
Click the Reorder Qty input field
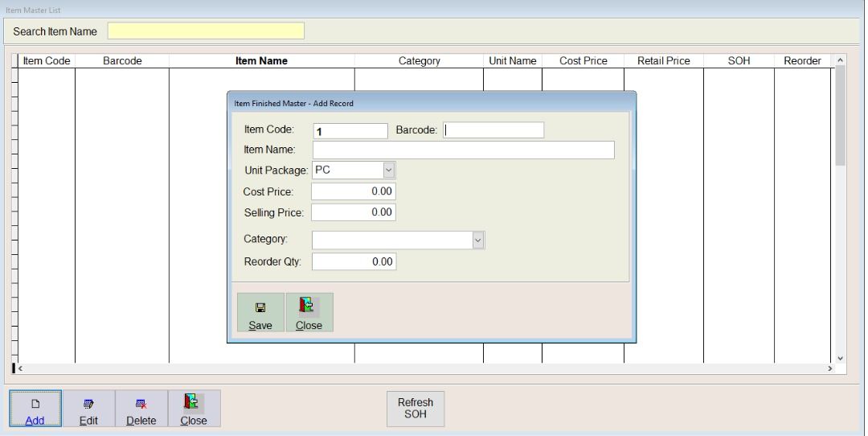[x=354, y=261]
